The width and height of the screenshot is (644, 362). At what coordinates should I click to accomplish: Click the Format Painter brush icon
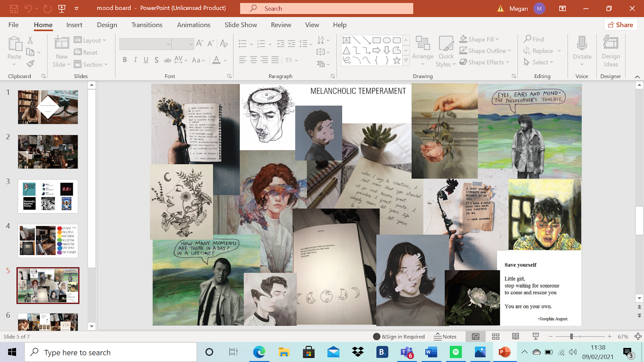point(30,64)
